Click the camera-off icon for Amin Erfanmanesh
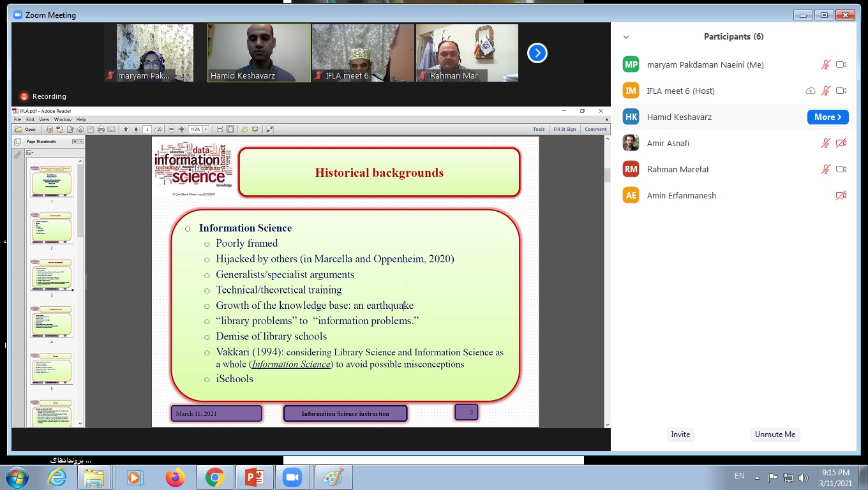 pos(841,195)
